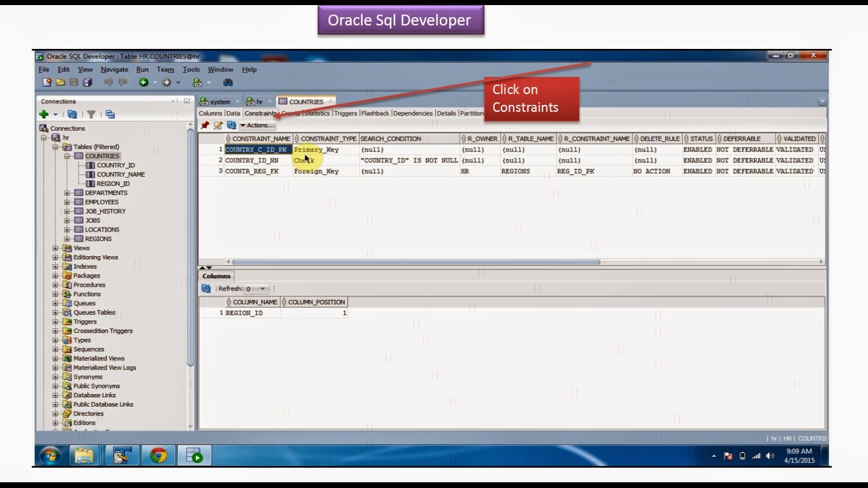This screenshot has width=868, height=488.
Task: Expand the EMPLOYEES table node
Action: (x=67, y=202)
